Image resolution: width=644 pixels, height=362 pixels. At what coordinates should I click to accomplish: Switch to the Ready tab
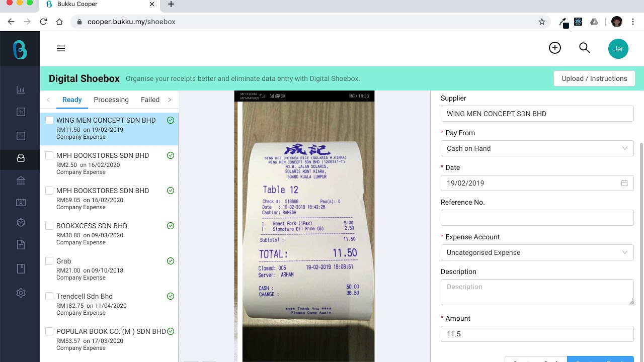point(72,100)
